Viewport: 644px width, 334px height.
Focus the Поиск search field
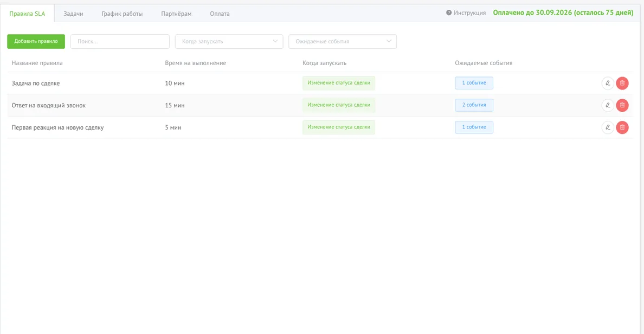(x=120, y=42)
